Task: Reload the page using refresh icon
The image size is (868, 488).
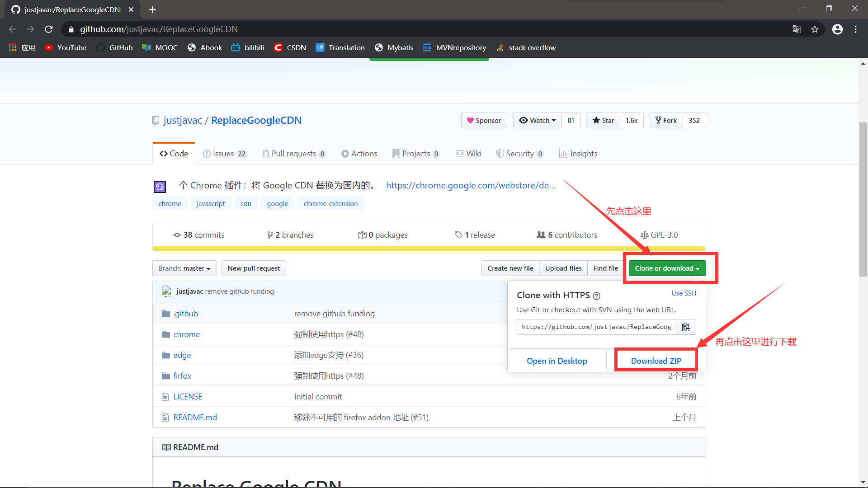Action: pyautogui.click(x=49, y=29)
